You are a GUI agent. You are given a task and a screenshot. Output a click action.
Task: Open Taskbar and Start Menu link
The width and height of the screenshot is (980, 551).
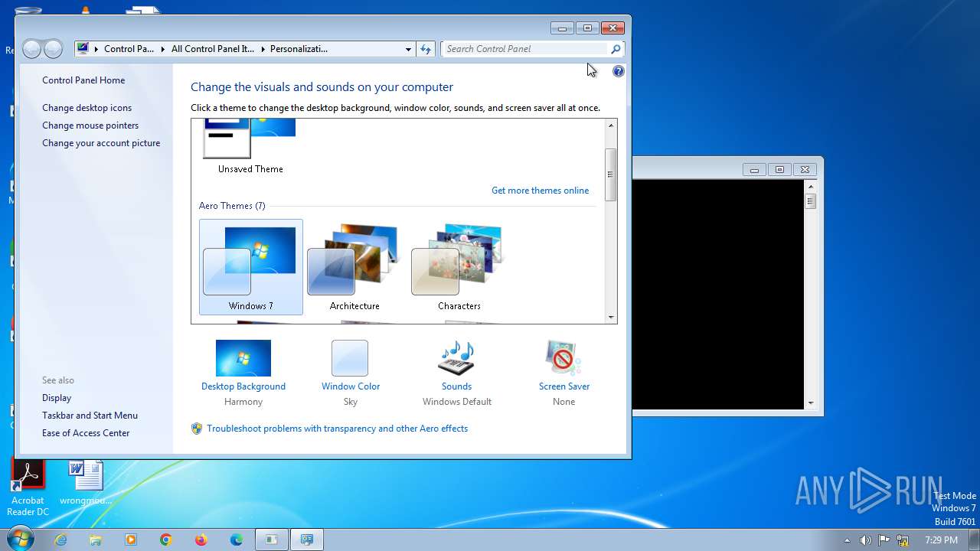[90, 416]
